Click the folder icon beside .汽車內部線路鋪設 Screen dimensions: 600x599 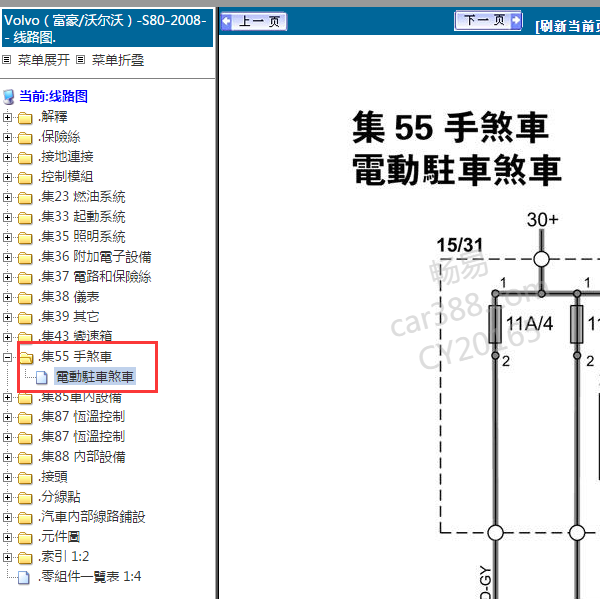[x=25, y=518]
